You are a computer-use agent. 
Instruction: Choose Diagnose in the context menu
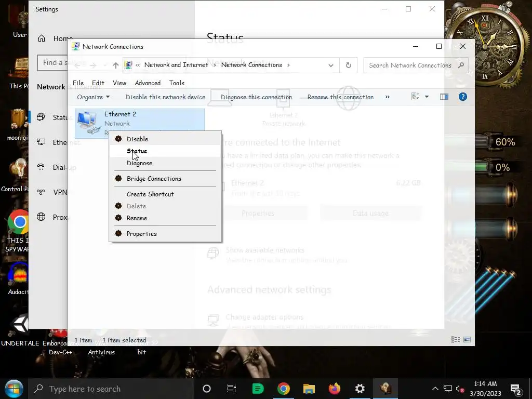click(165, 163)
